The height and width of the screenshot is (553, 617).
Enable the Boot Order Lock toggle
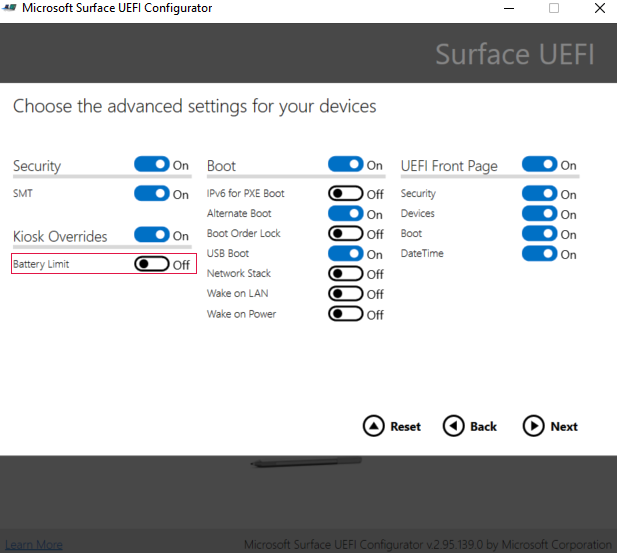[x=345, y=233]
